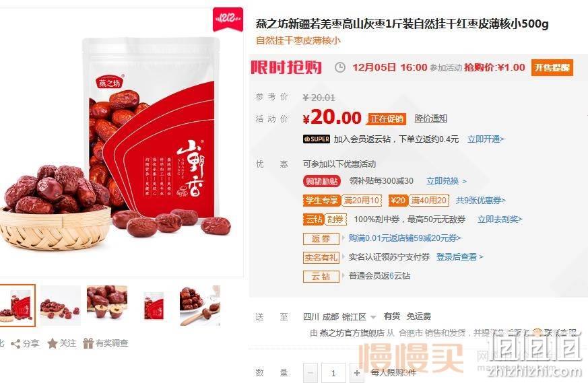Select the second product thumbnail of loose jujubes
Image resolution: width=588 pixels, height=383 pixels.
coord(61,305)
